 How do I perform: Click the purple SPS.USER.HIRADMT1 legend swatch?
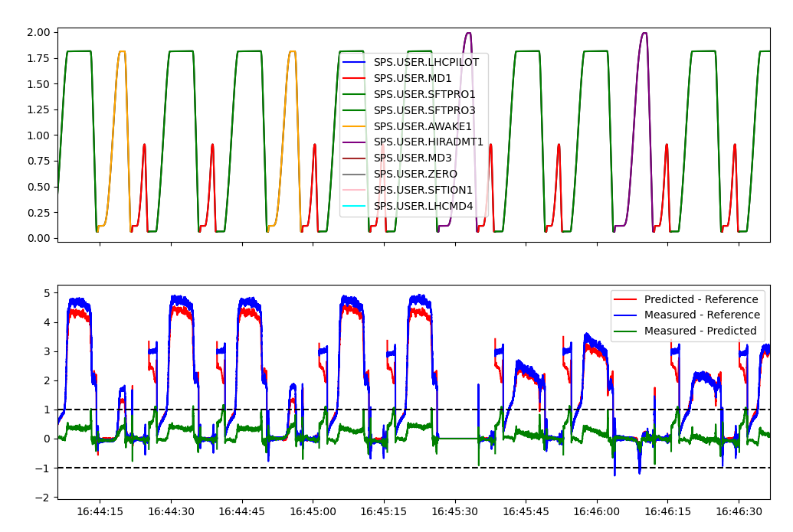pos(356,142)
